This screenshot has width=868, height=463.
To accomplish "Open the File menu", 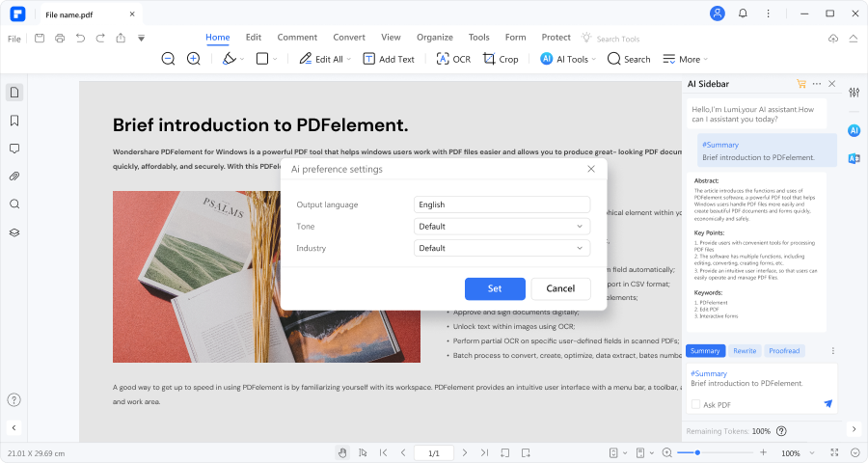I will coord(14,39).
